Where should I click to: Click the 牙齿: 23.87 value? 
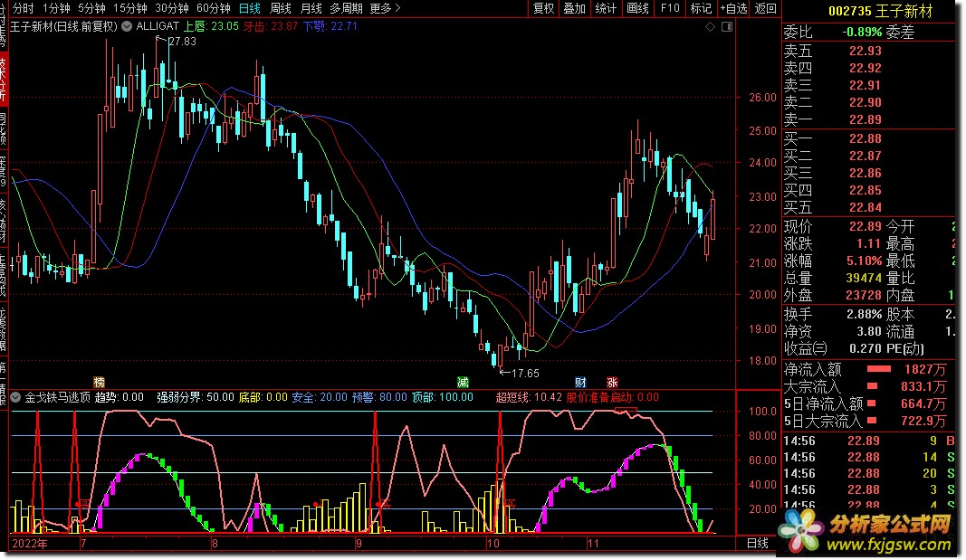[271, 26]
